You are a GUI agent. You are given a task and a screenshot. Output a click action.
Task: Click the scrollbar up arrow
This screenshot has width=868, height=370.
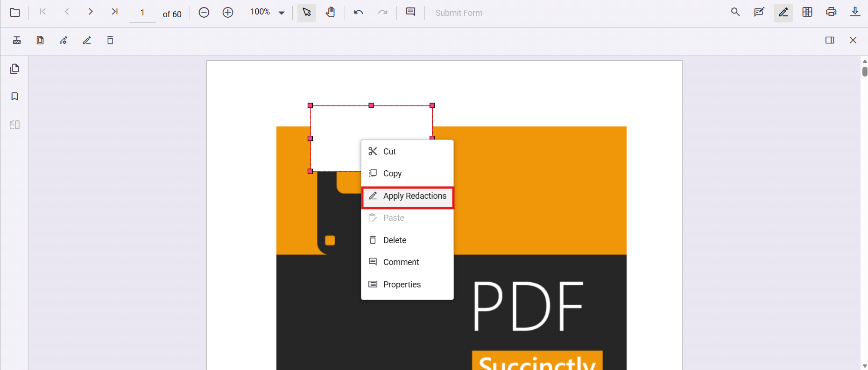[865, 61]
